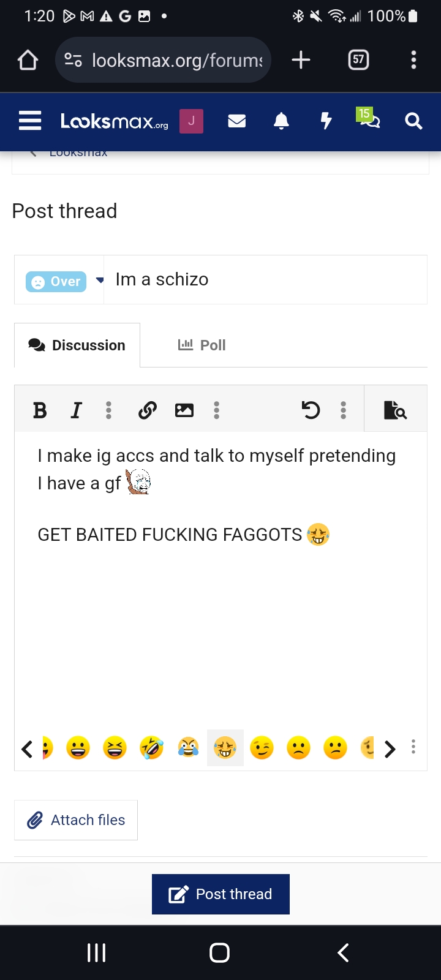Undo the last edit
The height and width of the screenshot is (980, 441).
point(311,410)
